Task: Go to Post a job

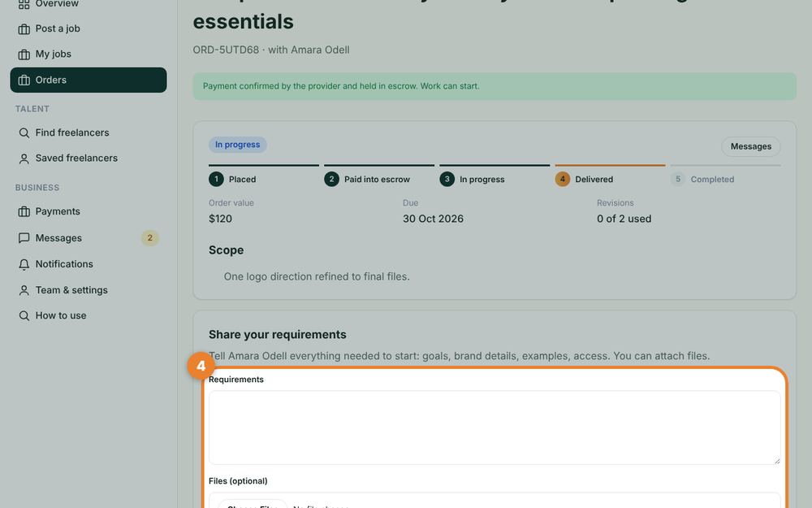Action: coord(89,28)
